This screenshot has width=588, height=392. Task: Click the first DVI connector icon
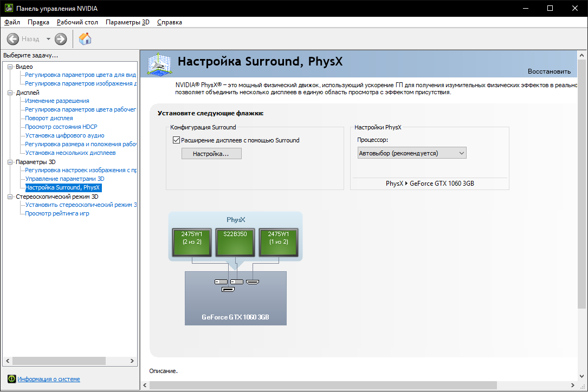[x=221, y=282]
